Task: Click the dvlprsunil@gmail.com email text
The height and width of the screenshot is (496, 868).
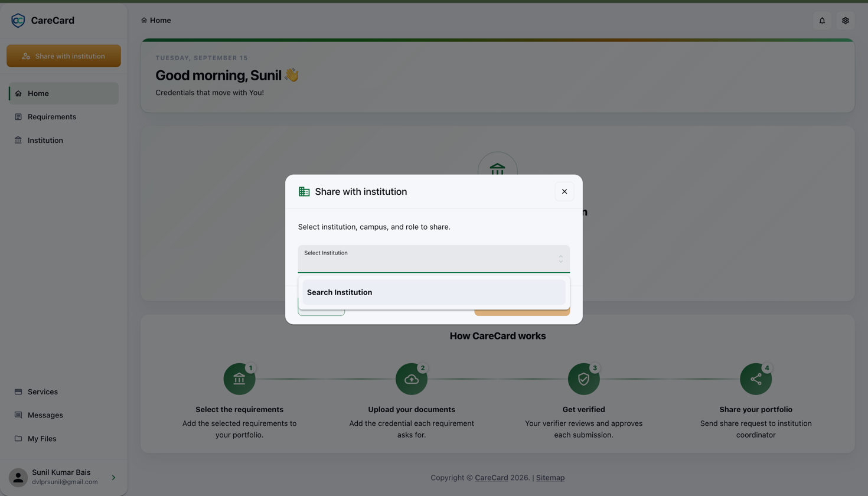Action: pyautogui.click(x=65, y=482)
